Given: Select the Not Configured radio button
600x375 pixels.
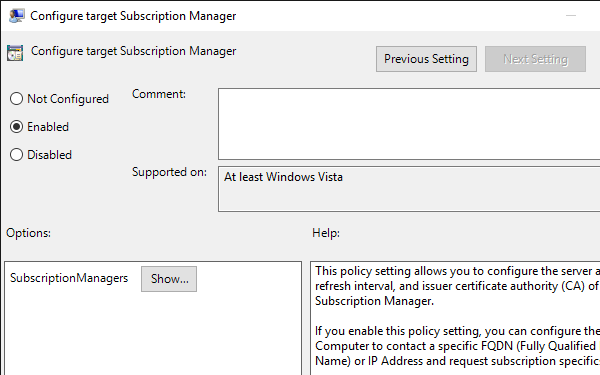Looking at the screenshot, I should tap(16, 99).
